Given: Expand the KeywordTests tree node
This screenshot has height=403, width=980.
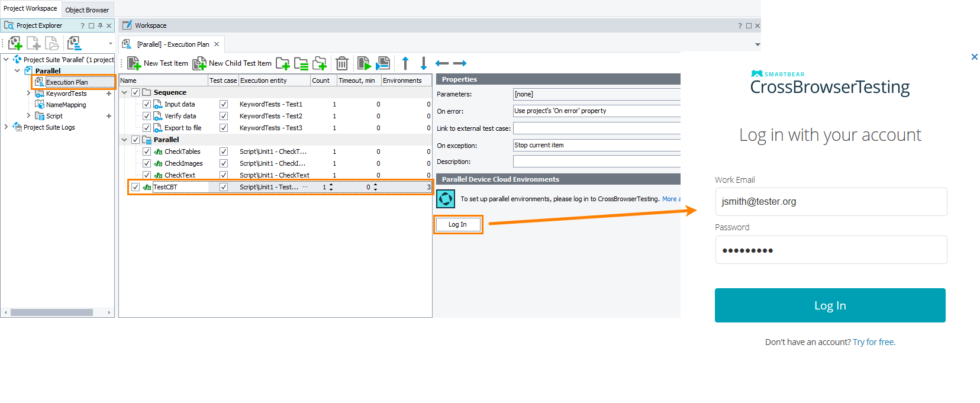Looking at the screenshot, I should (28, 94).
